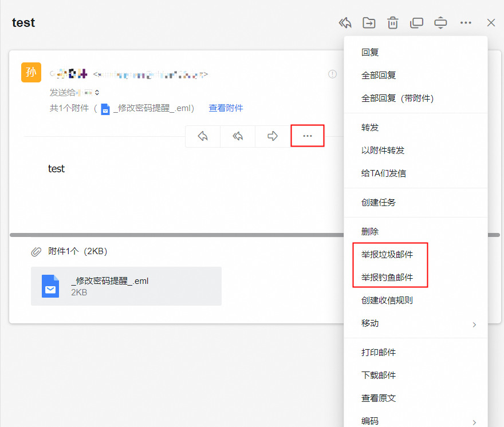Viewport: 504px width, 427px height.
Task: Select 转发 menu item
Action: coord(416,127)
